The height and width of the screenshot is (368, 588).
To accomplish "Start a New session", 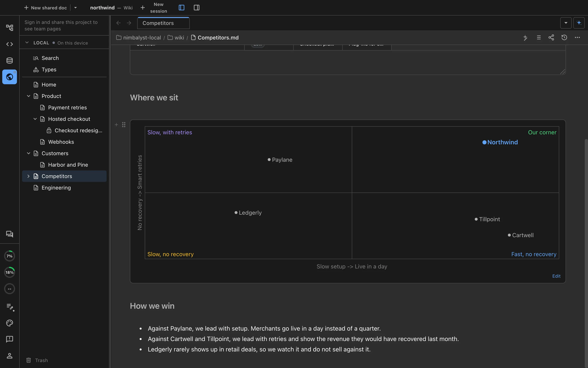I will coord(154,8).
